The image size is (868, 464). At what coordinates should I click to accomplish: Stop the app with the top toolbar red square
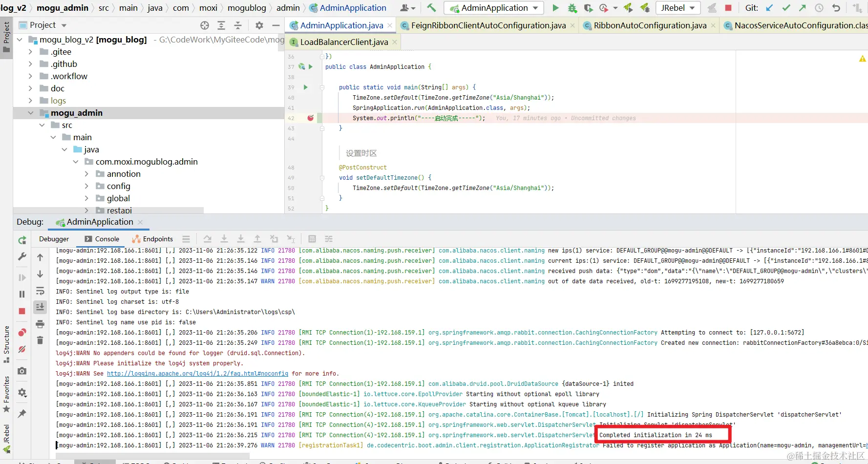728,8
